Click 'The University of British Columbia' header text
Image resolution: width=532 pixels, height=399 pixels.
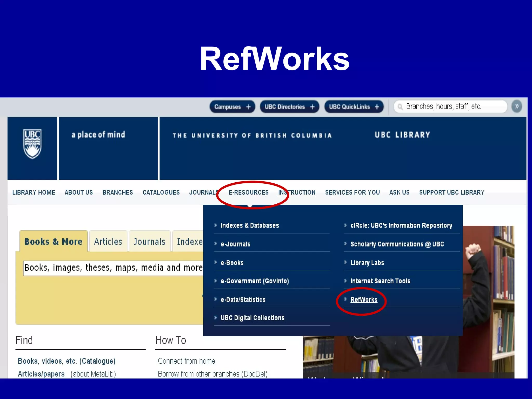tap(252, 135)
